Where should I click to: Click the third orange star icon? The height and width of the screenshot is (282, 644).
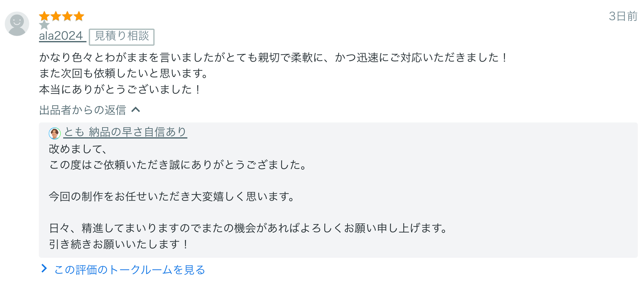click(68, 16)
